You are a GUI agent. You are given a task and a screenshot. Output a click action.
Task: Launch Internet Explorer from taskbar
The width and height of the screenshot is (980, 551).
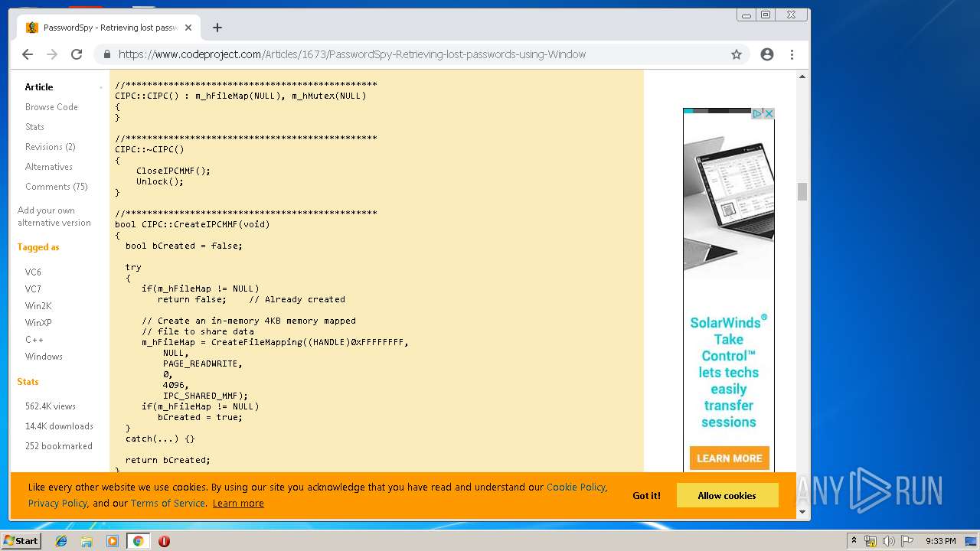point(61,541)
